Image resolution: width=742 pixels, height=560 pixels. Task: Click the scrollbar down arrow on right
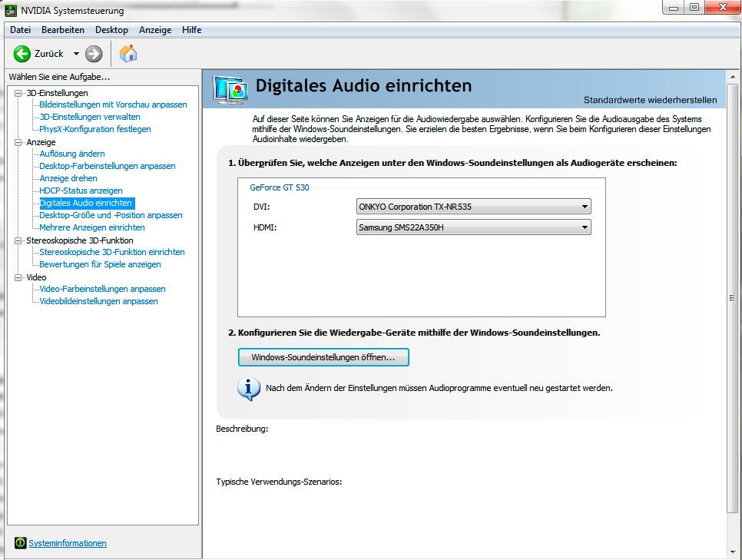[733, 552]
